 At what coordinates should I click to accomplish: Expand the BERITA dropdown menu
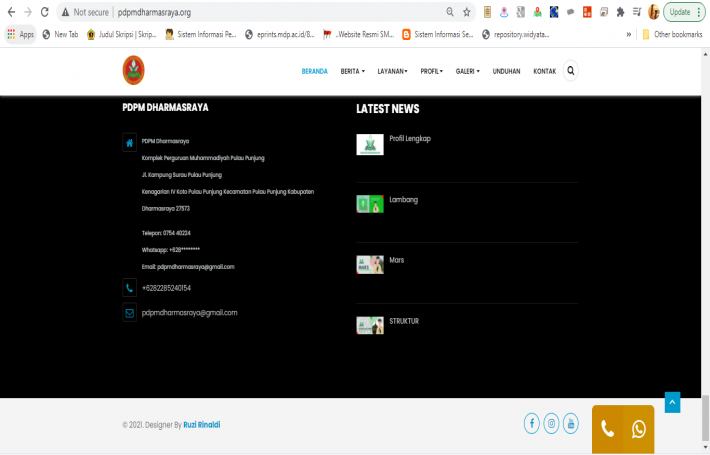click(352, 71)
